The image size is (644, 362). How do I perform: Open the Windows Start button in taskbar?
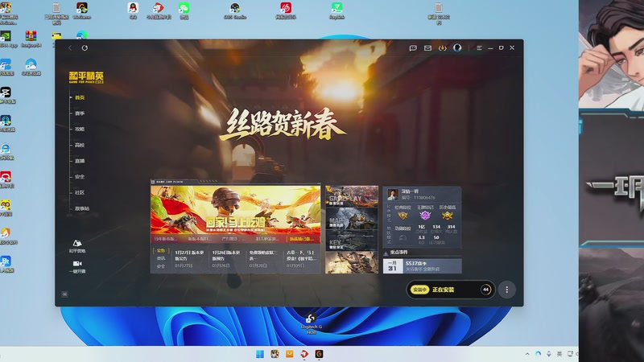tap(260, 354)
